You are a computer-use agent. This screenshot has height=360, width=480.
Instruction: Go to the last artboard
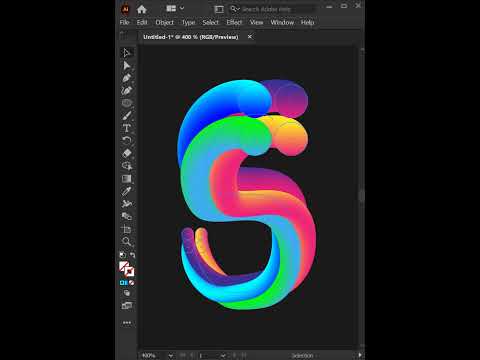pyautogui.click(x=244, y=356)
